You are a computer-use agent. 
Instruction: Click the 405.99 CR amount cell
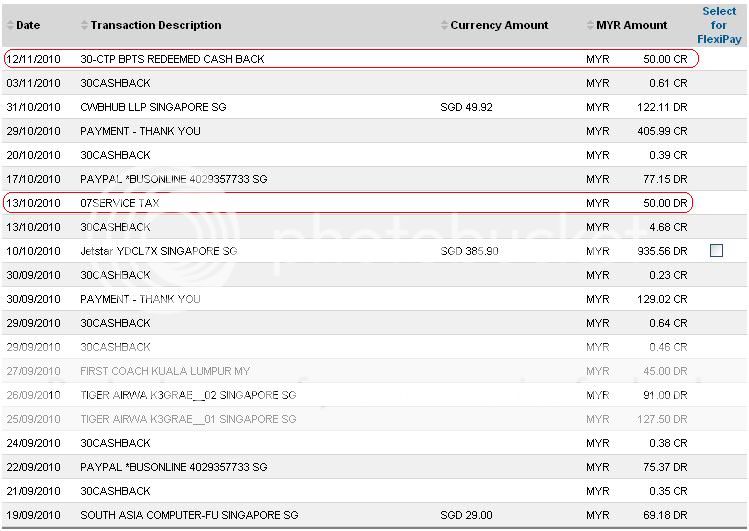[x=664, y=131]
